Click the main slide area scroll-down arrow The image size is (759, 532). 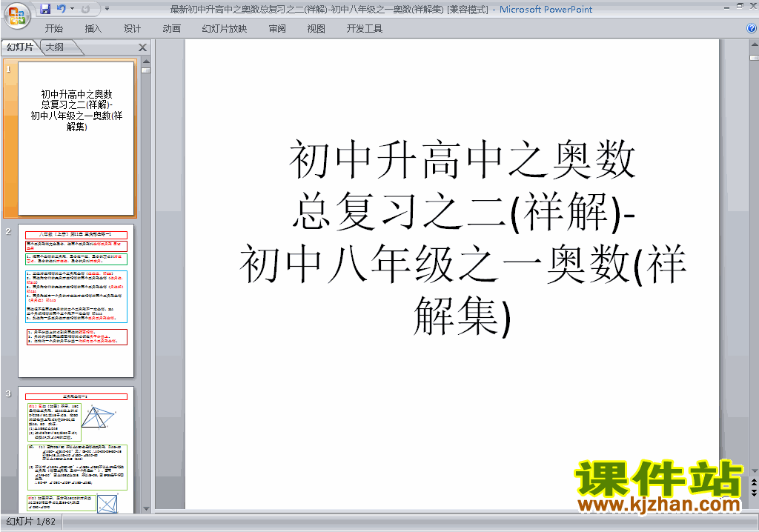pos(754,471)
